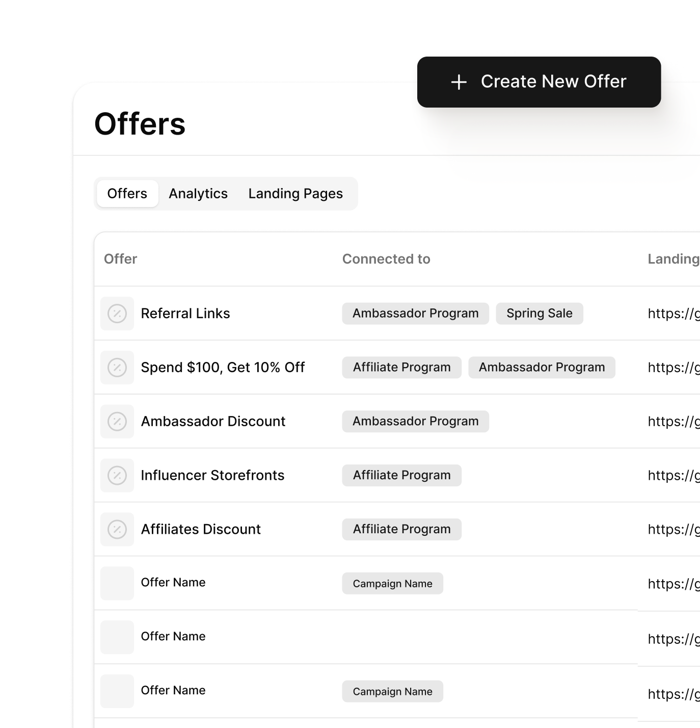This screenshot has height=728, width=700.
Task: Click the discount icon beside Ambassador Discount
Action: 117,422
